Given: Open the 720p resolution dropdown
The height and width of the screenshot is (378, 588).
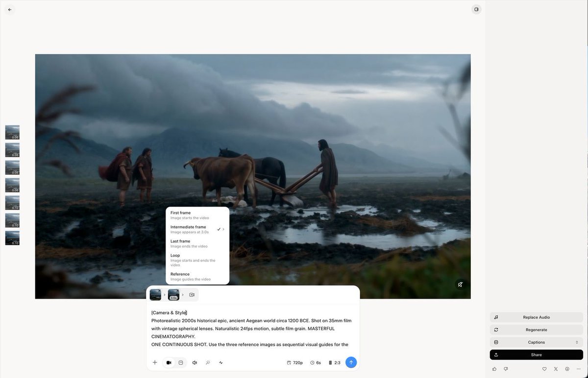Looking at the screenshot, I should pos(294,363).
